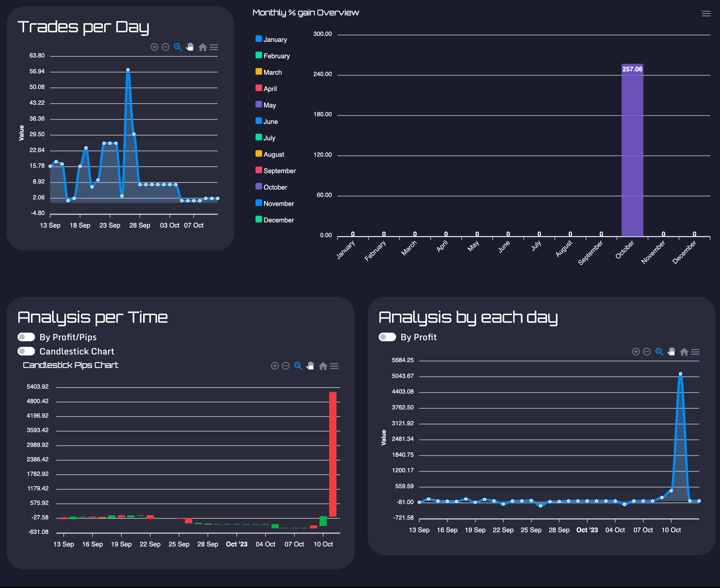Zoom in on Analysis by each day chart
The image size is (720, 588).
pos(636,352)
